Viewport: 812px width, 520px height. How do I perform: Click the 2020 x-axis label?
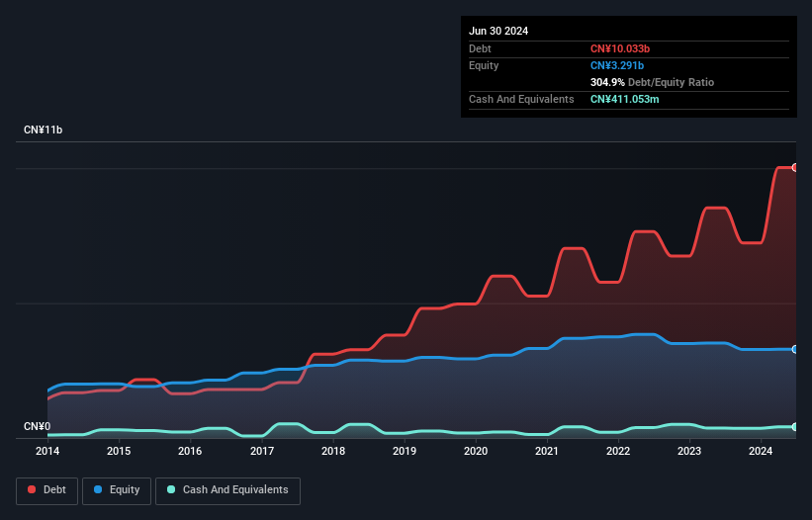coord(476,451)
